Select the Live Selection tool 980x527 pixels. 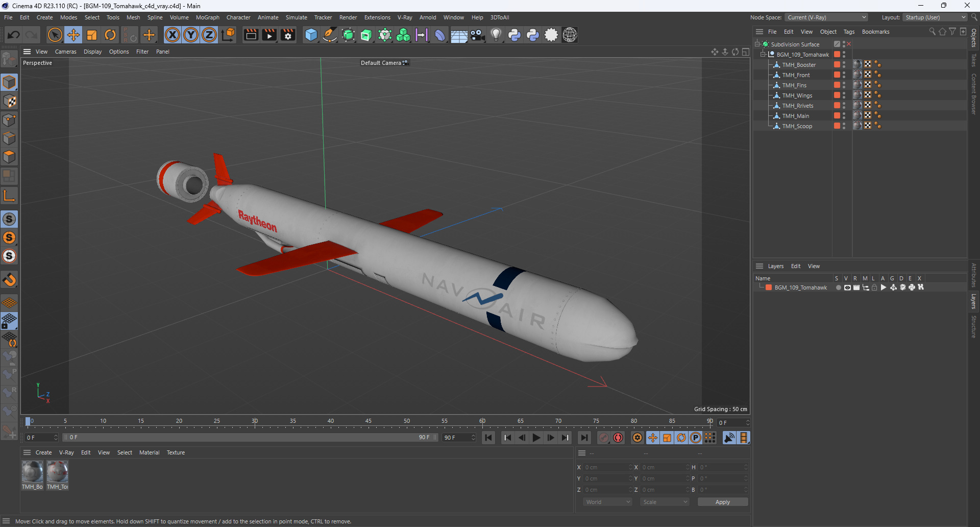(55, 35)
